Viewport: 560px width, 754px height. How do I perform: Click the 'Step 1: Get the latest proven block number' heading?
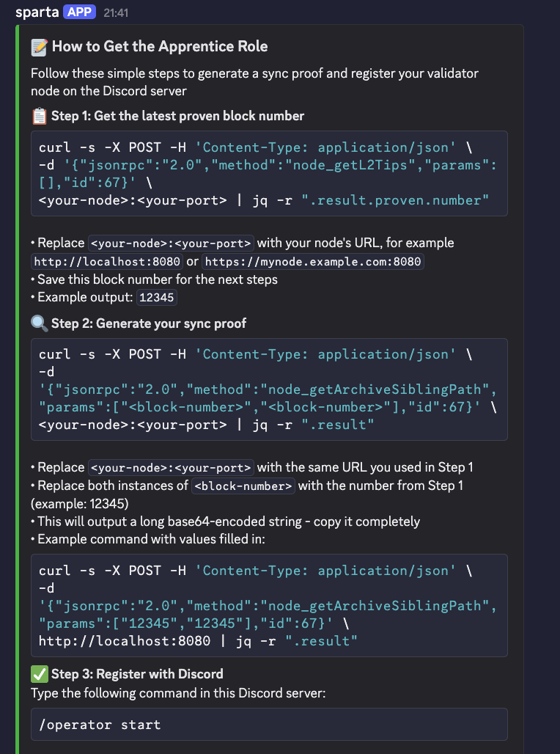coord(177,116)
